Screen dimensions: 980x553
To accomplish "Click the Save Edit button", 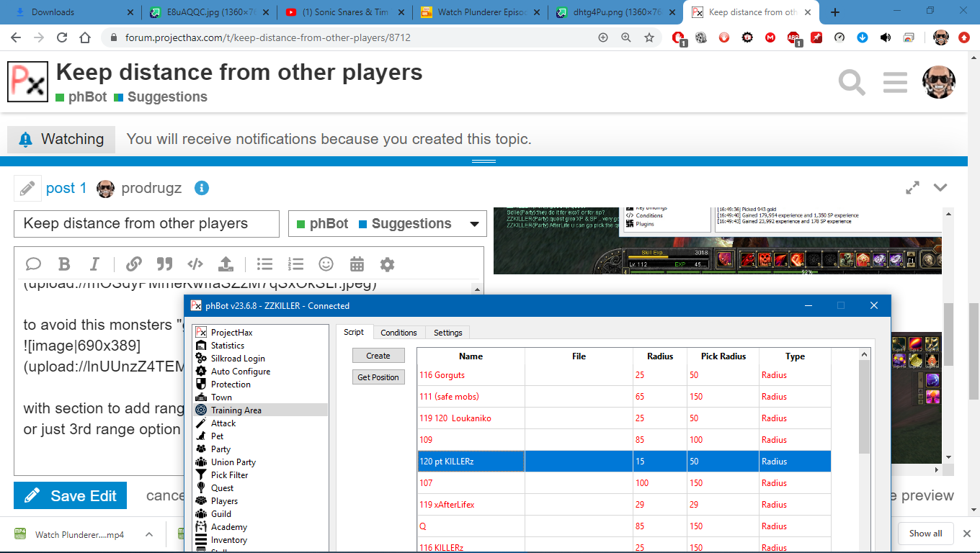I will tap(70, 496).
